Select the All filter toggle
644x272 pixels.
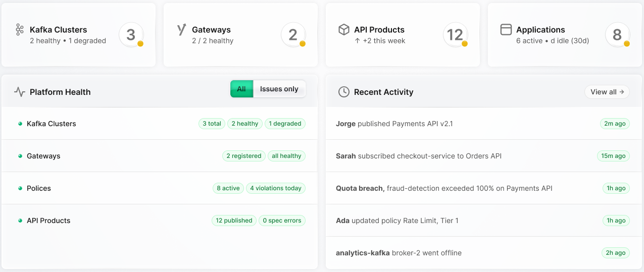click(x=241, y=89)
